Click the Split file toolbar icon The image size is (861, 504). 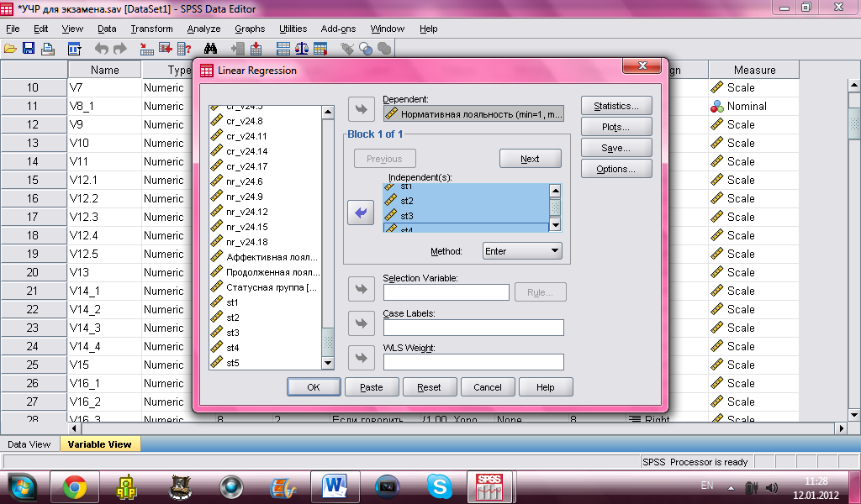(x=283, y=49)
